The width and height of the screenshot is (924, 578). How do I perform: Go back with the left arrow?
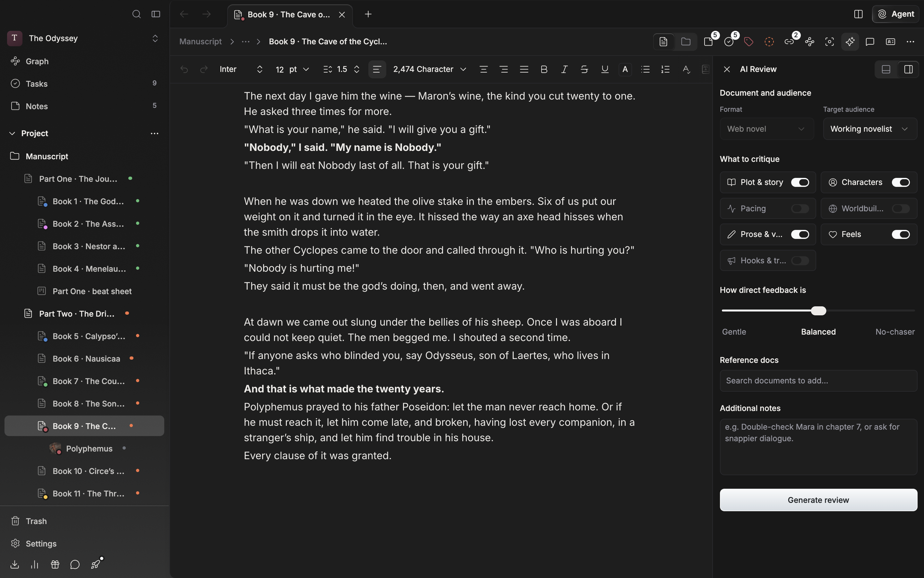(x=184, y=14)
